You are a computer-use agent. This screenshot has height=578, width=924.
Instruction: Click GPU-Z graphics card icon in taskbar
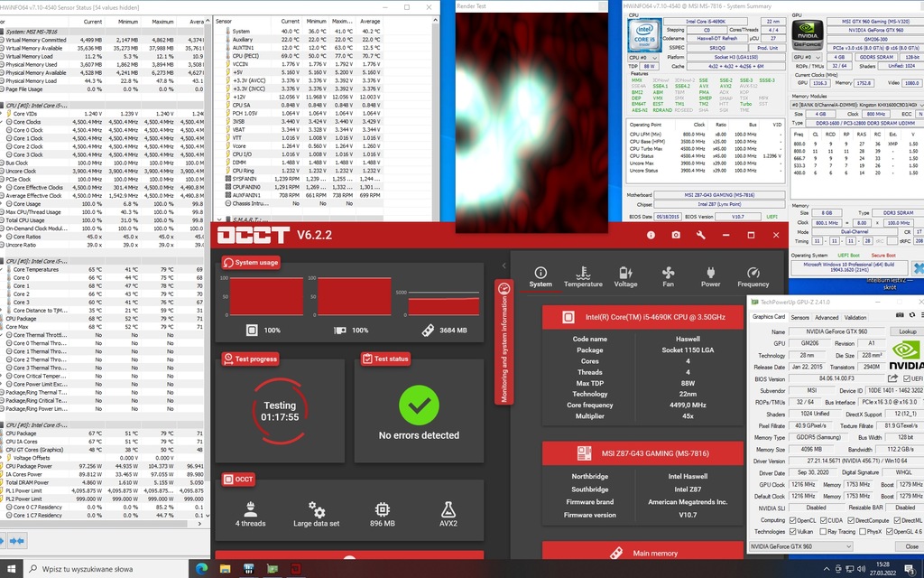click(273, 569)
